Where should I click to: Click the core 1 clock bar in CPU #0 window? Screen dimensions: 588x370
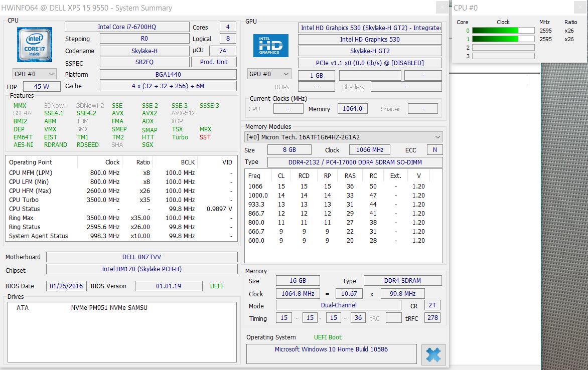[503, 39]
